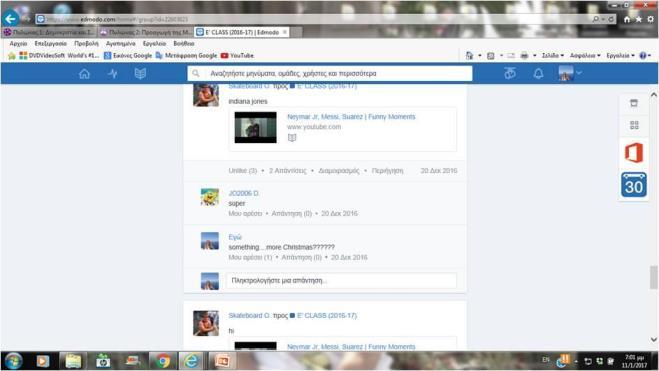Click the reply text box
Viewport: 659px width, 371px height.
[341, 281]
